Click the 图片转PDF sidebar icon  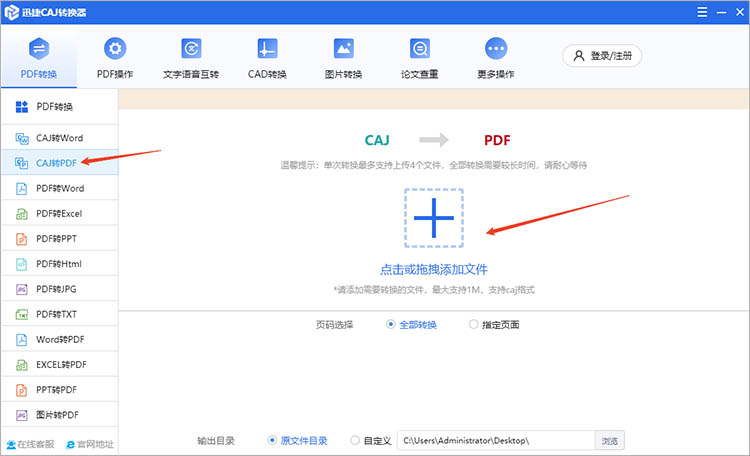click(x=22, y=415)
